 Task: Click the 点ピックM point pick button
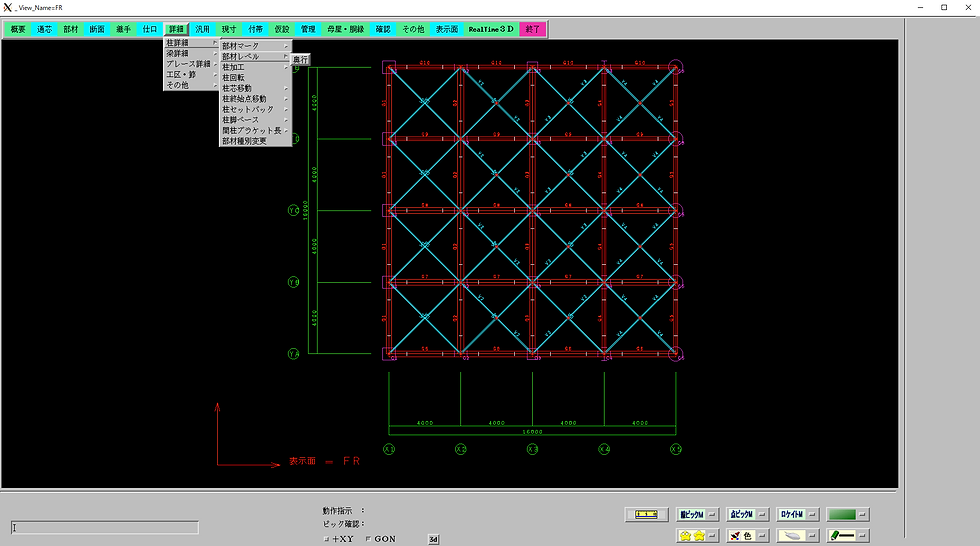point(742,514)
